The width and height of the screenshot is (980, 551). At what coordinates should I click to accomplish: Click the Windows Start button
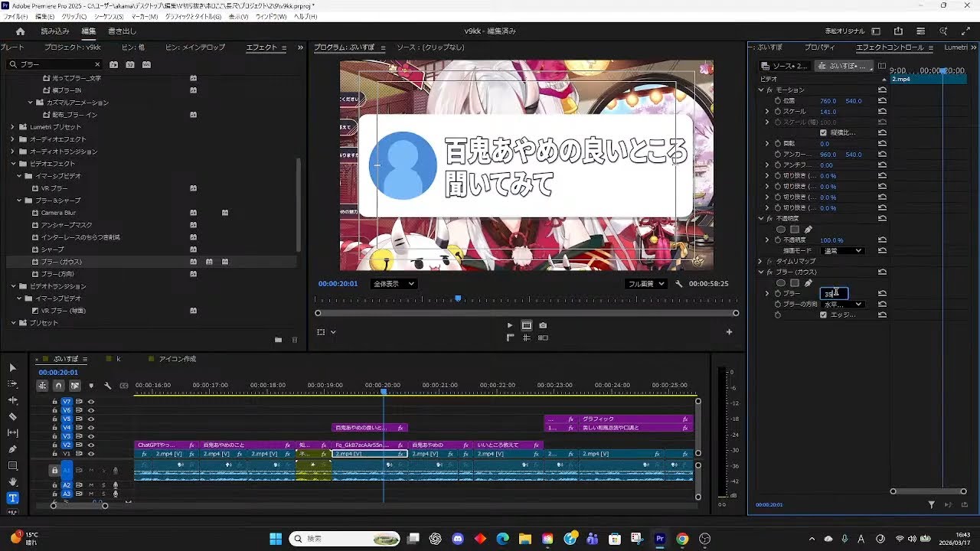tap(276, 539)
